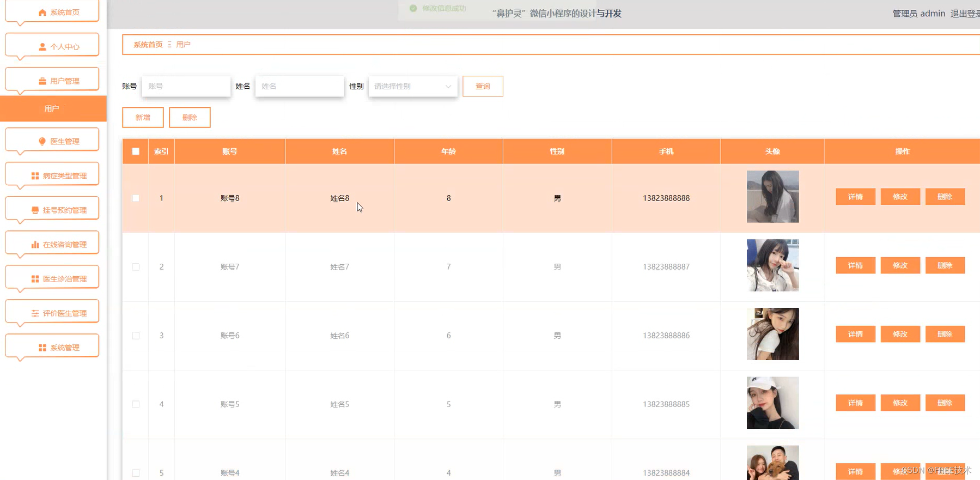This screenshot has width=980, height=480.
Task: Click the sliders icon beside 评价医生管理
Action: tap(35, 313)
